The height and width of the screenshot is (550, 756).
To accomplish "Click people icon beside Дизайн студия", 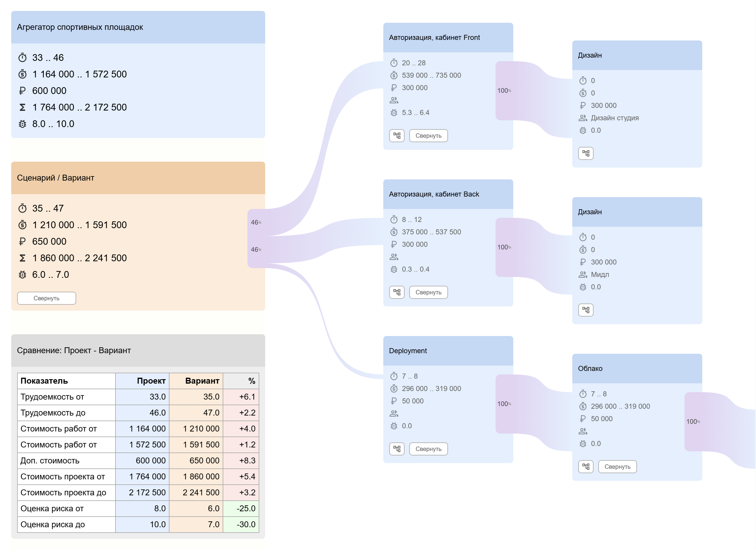I will tap(583, 118).
